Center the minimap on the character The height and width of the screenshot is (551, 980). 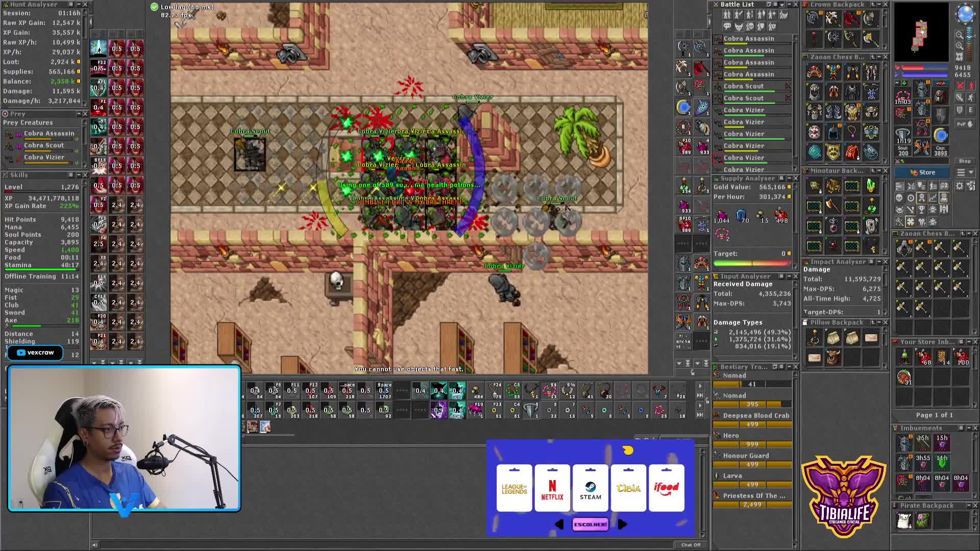(960, 56)
